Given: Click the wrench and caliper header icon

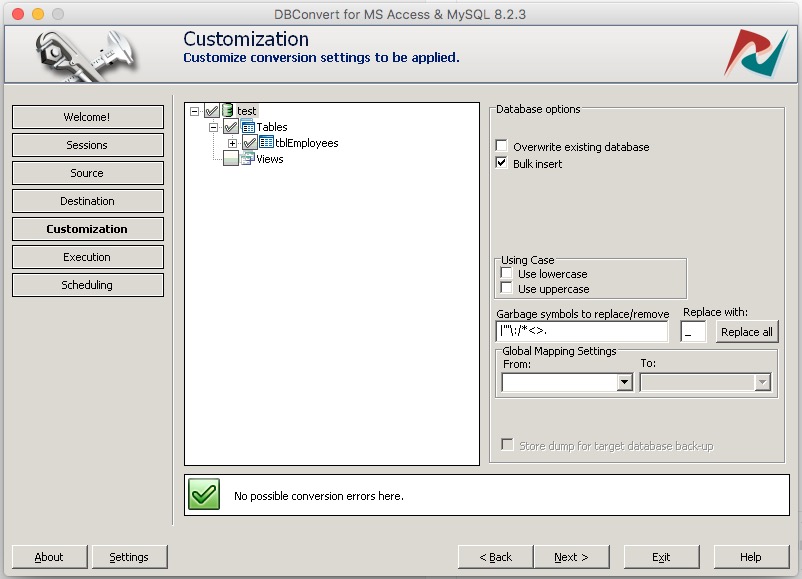Looking at the screenshot, I should point(86,55).
